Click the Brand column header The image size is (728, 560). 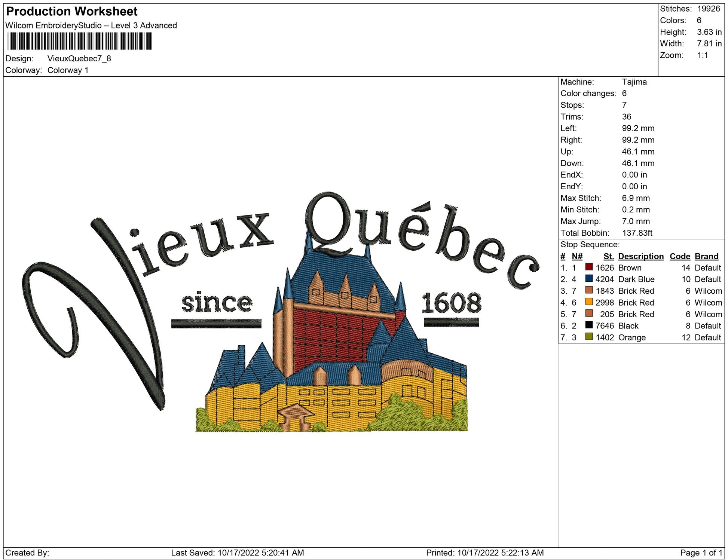point(706,256)
